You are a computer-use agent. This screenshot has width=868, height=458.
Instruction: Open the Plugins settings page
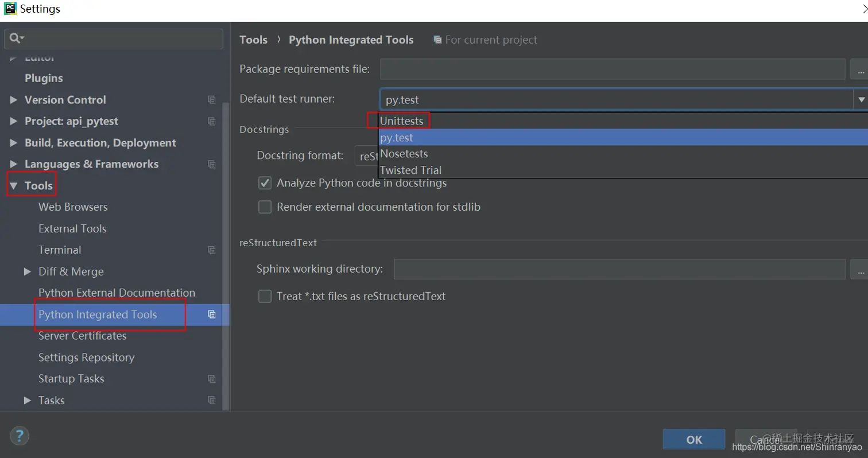pos(44,78)
